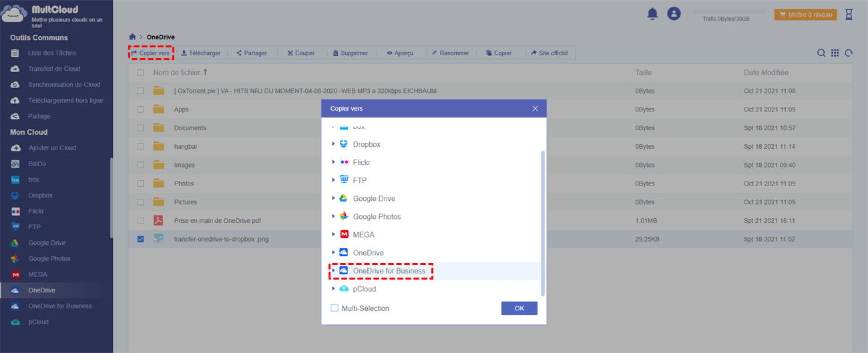Open search with the magnifier icon
Image resolution: width=868 pixels, height=353 pixels.
821,53
